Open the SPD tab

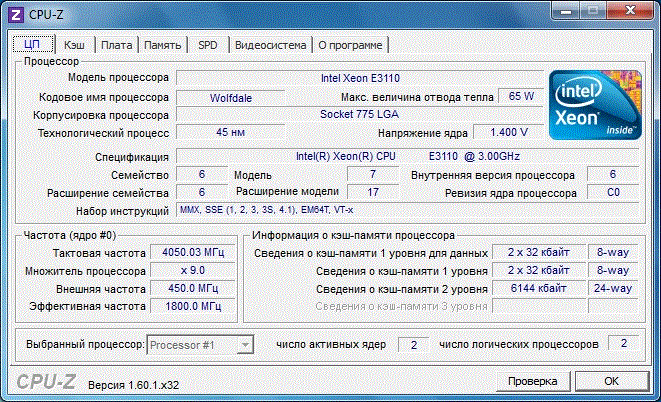coord(208,45)
